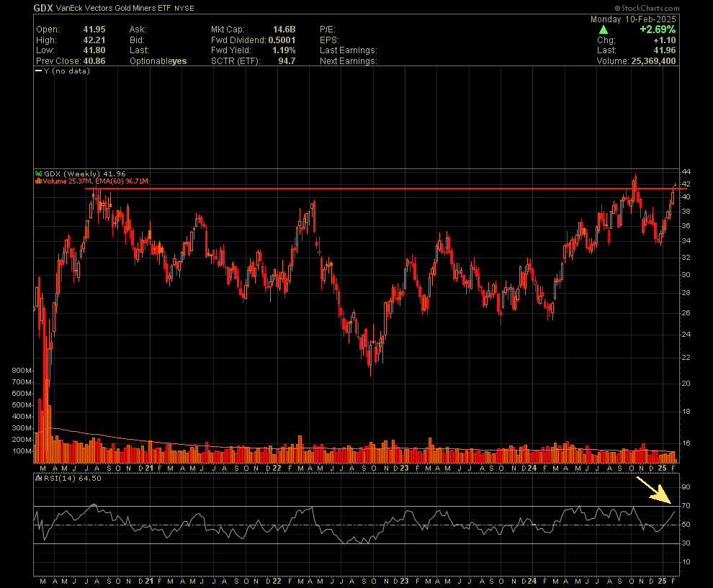Click the Chg value +1.10
This screenshot has height=588, width=713.
pyautogui.click(x=665, y=40)
